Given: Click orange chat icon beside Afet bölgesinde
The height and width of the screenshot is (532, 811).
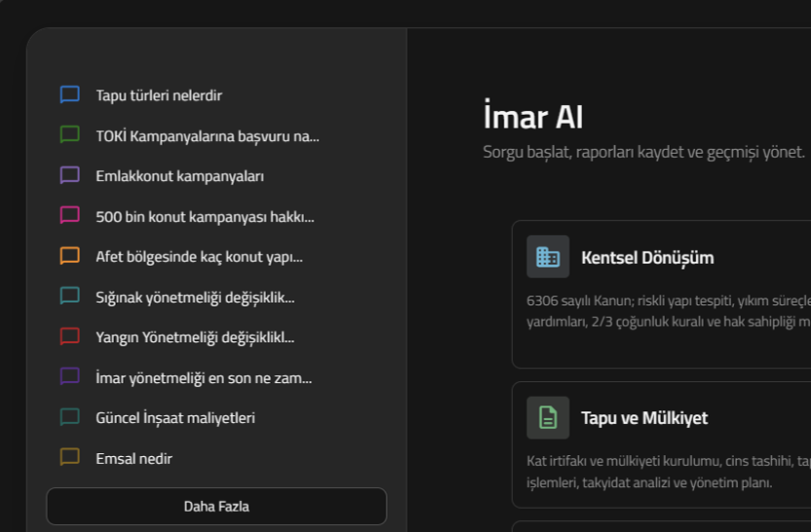Looking at the screenshot, I should pos(69,256).
